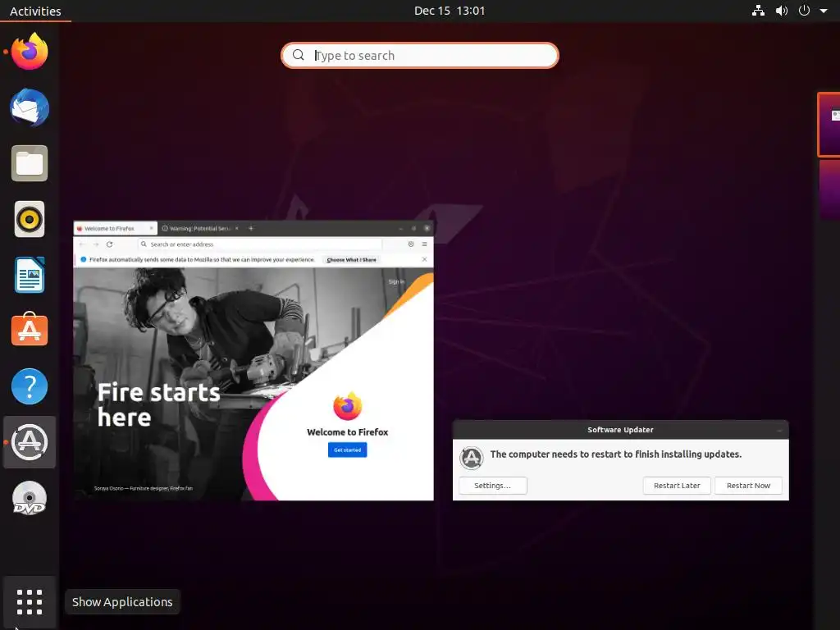The height and width of the screenshot is (630, 840).
Task: Click the Software Updater app icon in dialog
Action: pyautogui.click(x=472, y=458)
